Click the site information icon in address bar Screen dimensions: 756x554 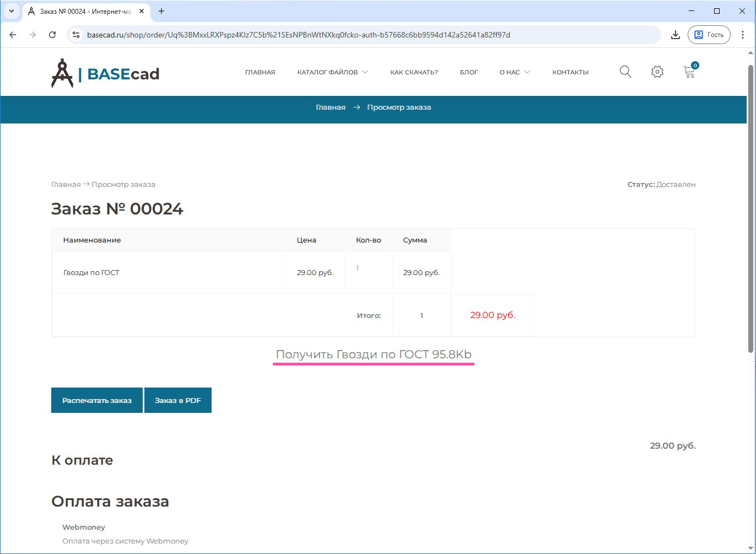tap(77, 35)
